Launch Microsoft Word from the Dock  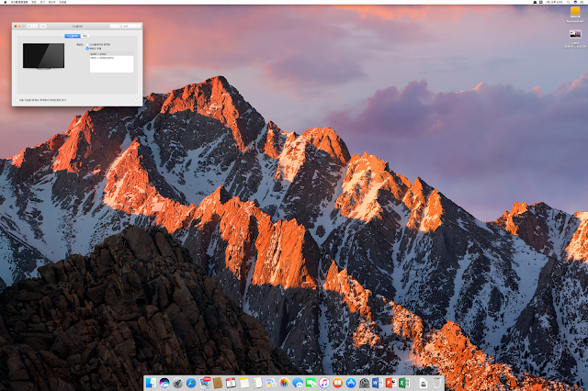(378, 383)
